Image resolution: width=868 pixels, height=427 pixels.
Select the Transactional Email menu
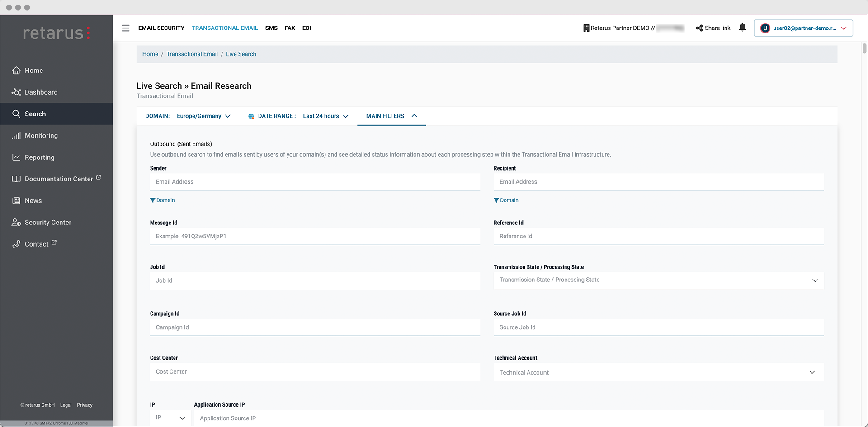pyautogui.click(x=225, y=28)
